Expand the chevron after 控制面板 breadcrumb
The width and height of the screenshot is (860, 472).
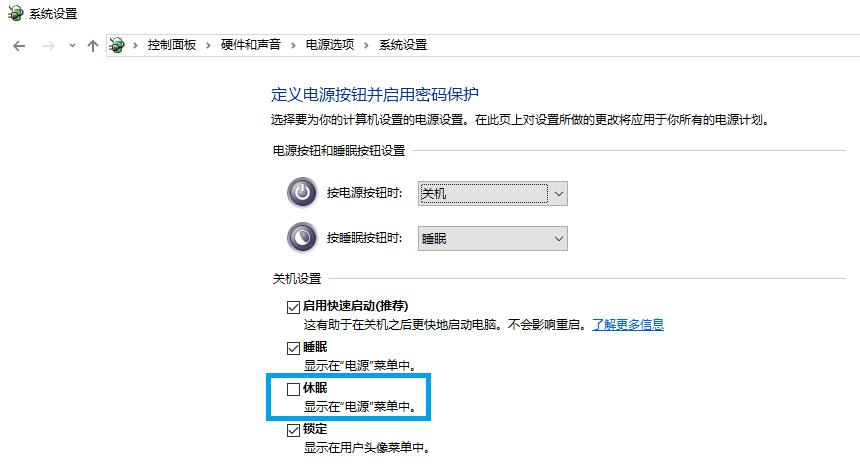tap(210, 45)
